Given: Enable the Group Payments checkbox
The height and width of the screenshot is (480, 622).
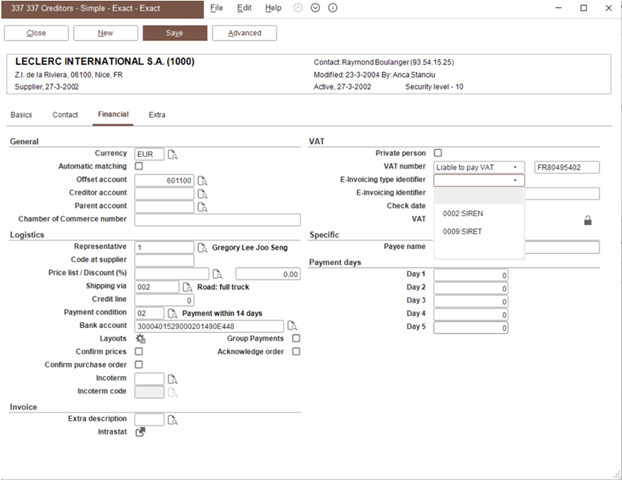Looking at the screenshot, I should click(x=296, y=338).
